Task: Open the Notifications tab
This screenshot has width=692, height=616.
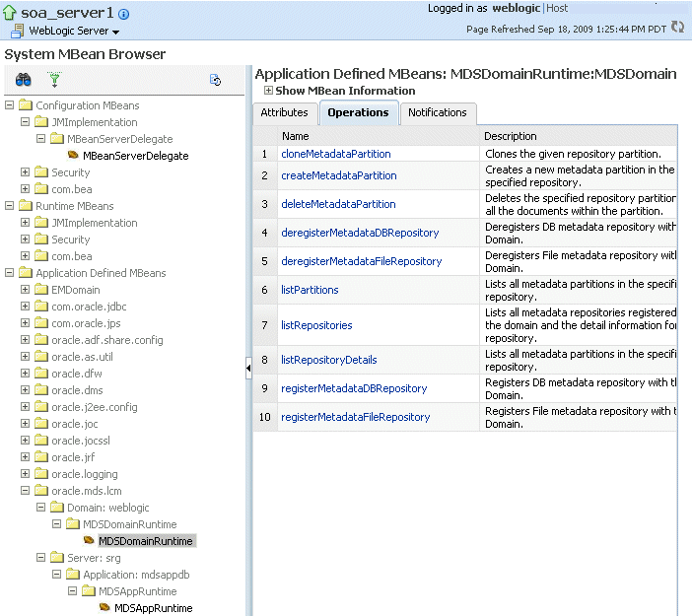Action: 438,112
